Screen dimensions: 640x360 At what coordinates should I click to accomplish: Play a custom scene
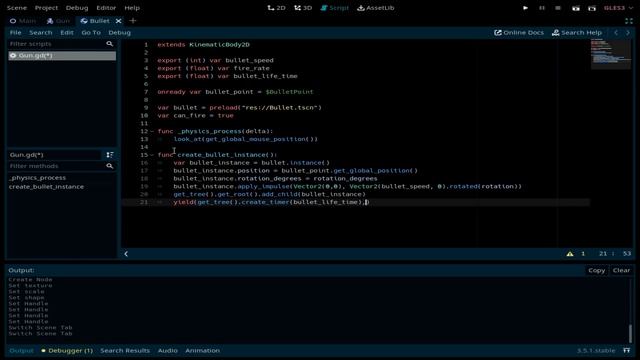tap(592, 8)
